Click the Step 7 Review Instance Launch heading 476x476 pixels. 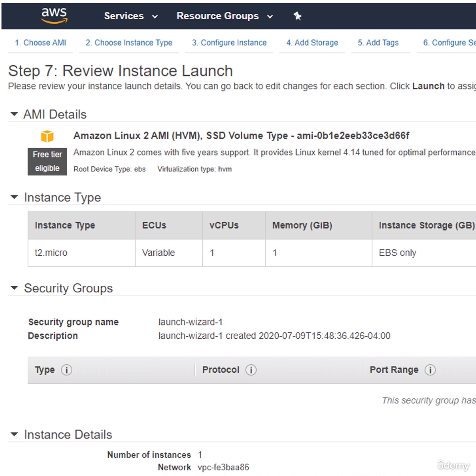(x=121, y=71)
